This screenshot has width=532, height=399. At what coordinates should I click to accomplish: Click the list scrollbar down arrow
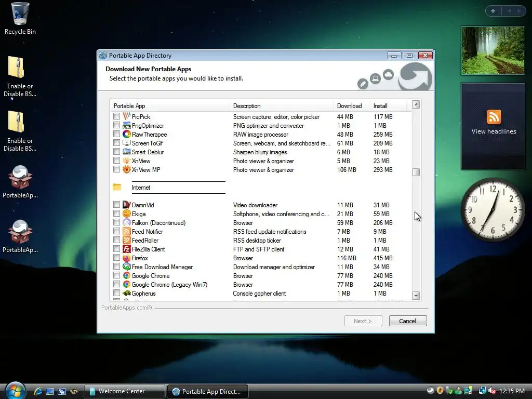coord(416,296)
